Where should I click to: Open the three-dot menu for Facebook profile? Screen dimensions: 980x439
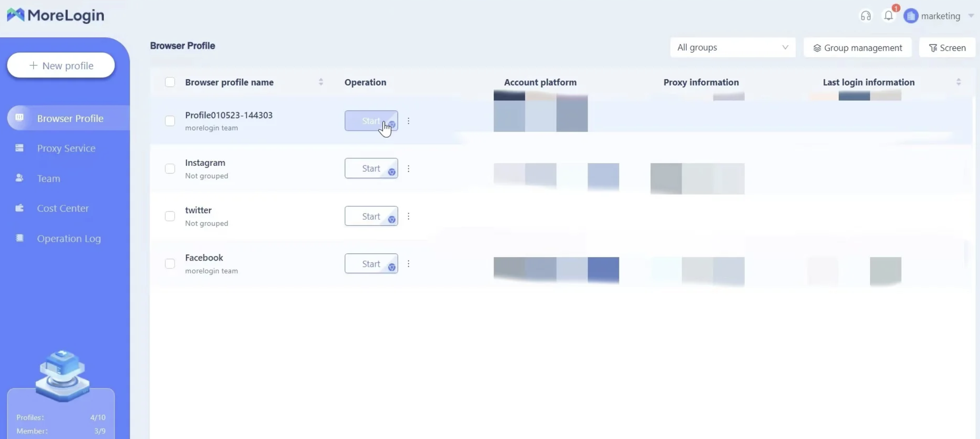[x=408, y=263]
